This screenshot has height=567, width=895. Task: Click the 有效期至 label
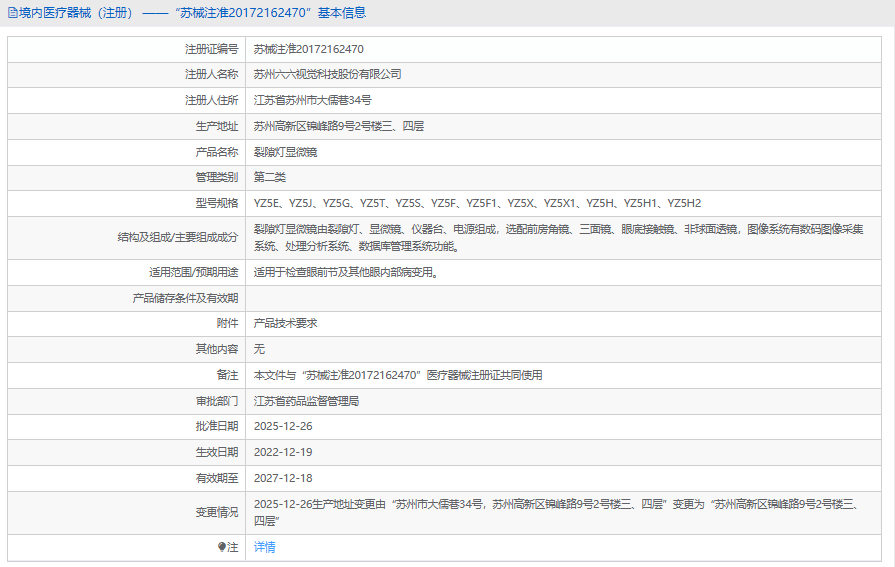[217, 478]
